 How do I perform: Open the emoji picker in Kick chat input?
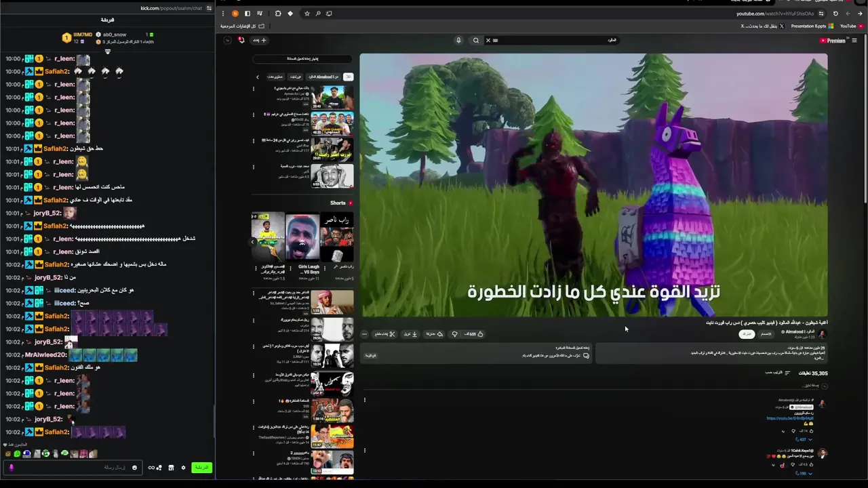[x=134, y=468]
